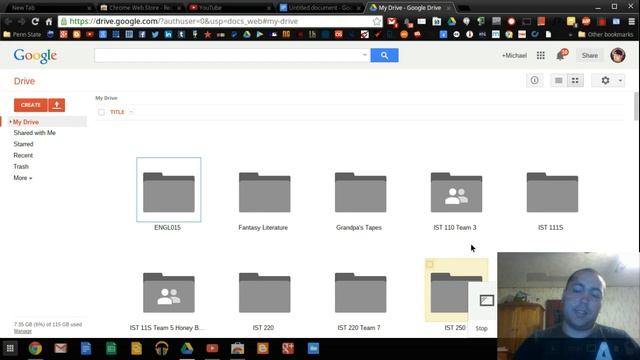This screenshot has height=360, width=640.
Task: Open the Other bookmarks folder
Action: pos(606,35)
